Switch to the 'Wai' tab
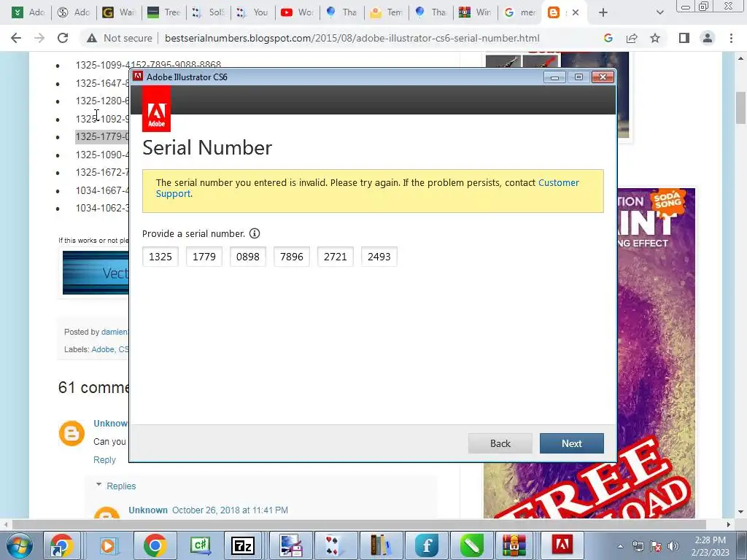Screen dimensions: 747x560 click(119, 12)
